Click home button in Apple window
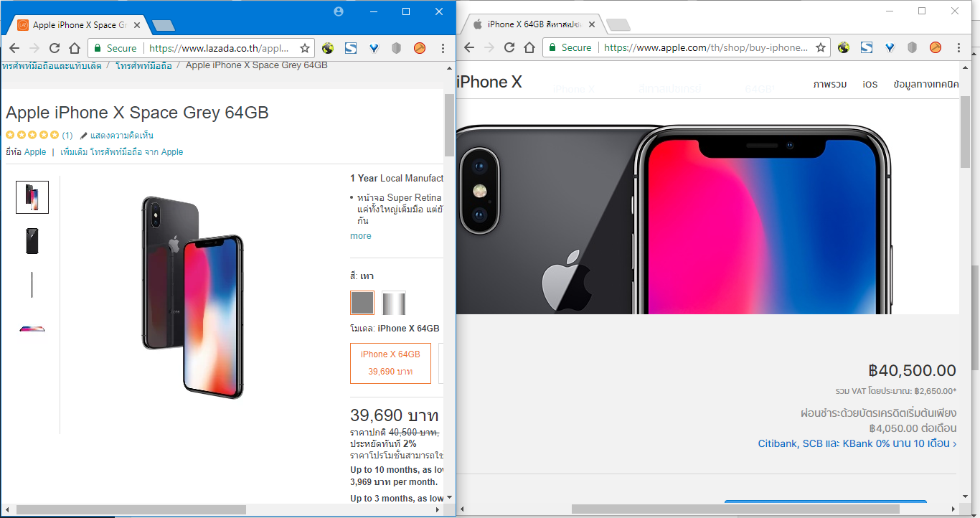 coord(529,47)
